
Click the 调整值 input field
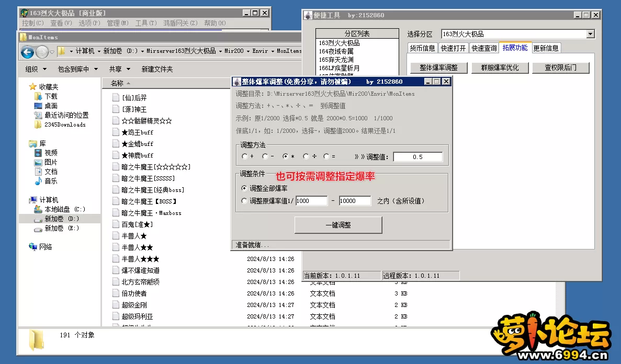[x=417, y=157]
